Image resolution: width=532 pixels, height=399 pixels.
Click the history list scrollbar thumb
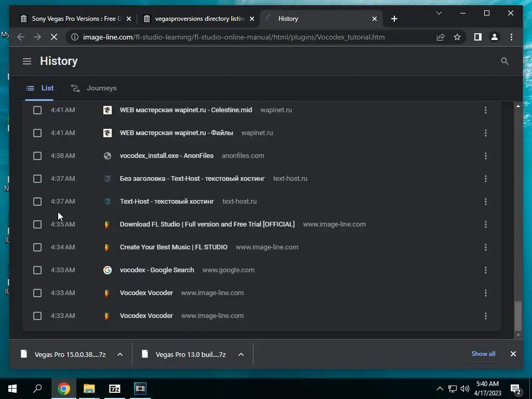click(x=518, y=316)
